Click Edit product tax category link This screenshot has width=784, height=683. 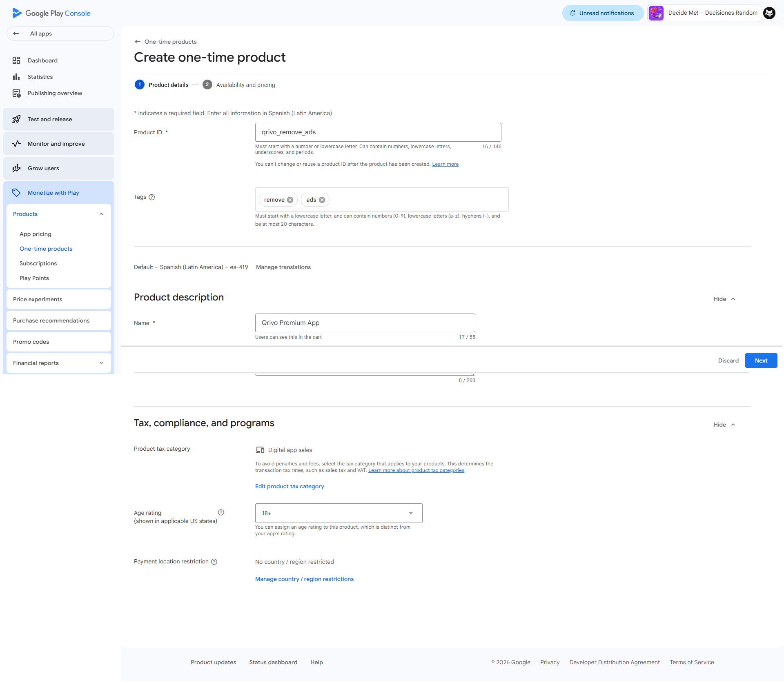click(x=290, y=486)
